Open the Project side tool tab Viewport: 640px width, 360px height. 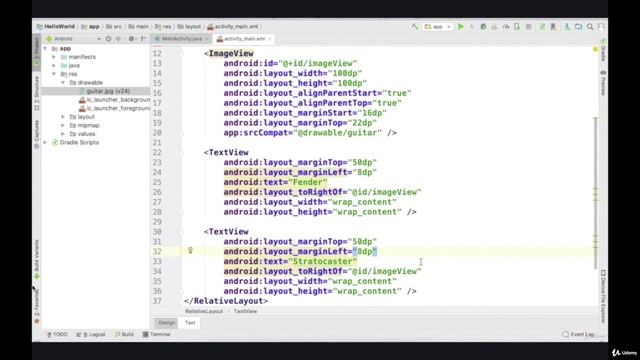(x=37, y=52)
